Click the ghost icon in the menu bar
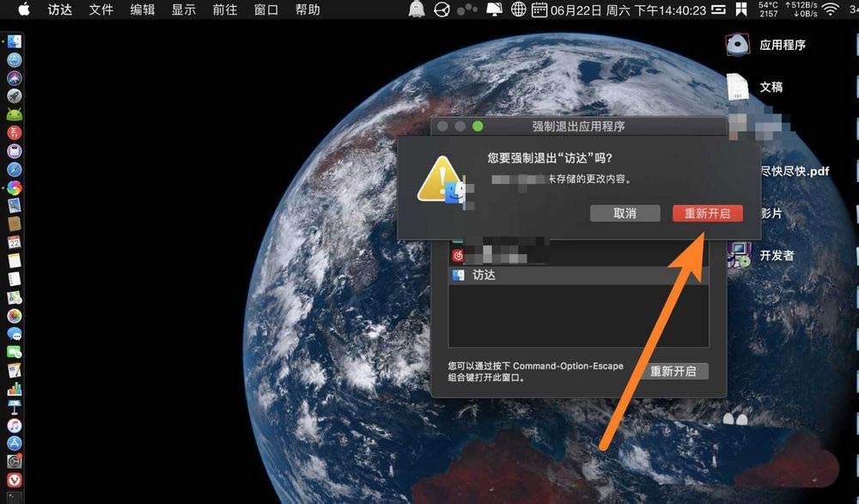The width and height of the screenshot is (859, 504). pos(417,9)
